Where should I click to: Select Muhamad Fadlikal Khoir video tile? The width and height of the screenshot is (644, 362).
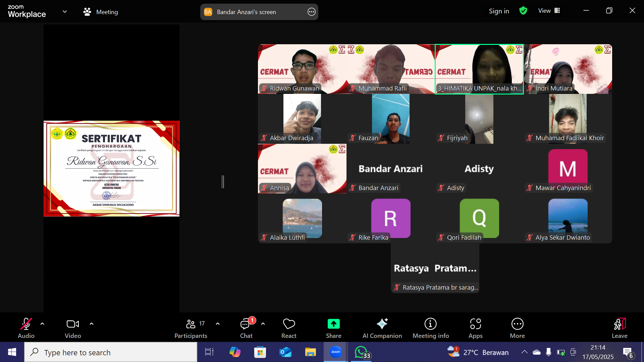pos(568,119)
